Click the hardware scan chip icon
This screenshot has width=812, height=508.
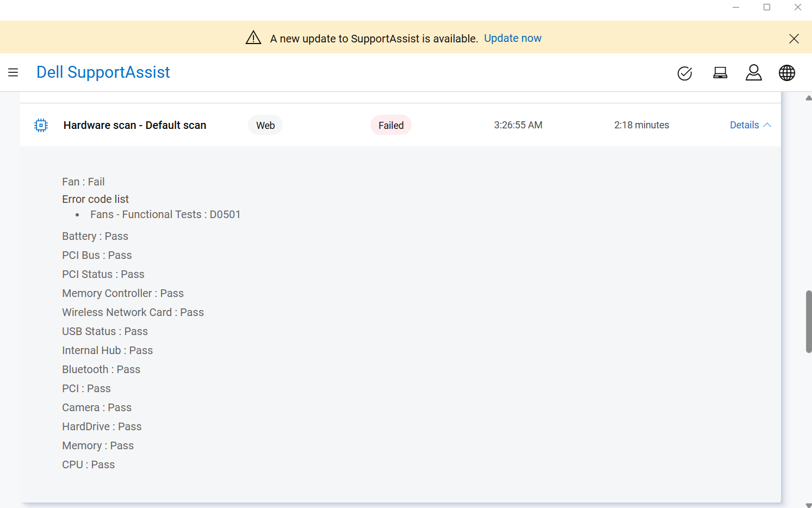point(41,125)
